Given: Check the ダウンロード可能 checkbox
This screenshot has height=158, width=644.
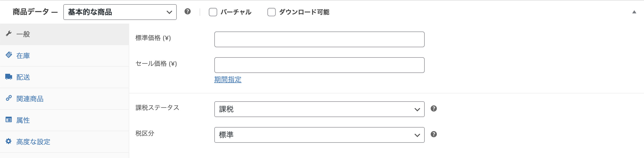Looking at the screenshot, I should [272, 12].
